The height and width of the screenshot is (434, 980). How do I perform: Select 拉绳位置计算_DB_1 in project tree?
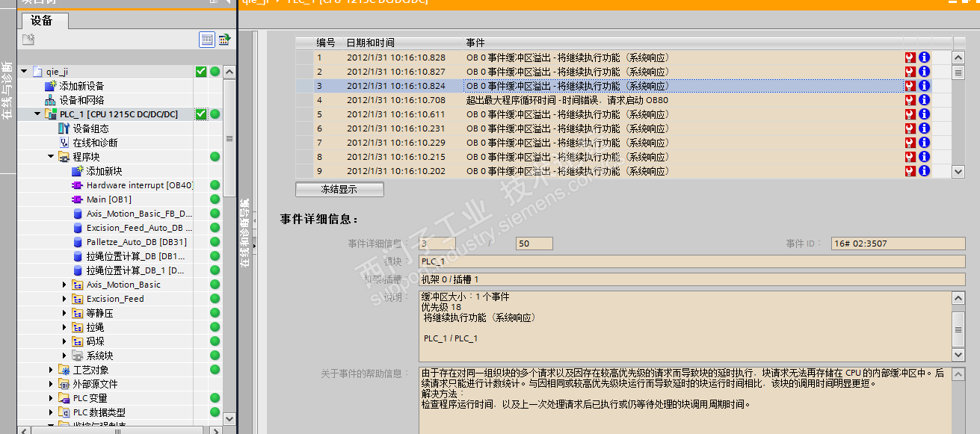point(135,270)
